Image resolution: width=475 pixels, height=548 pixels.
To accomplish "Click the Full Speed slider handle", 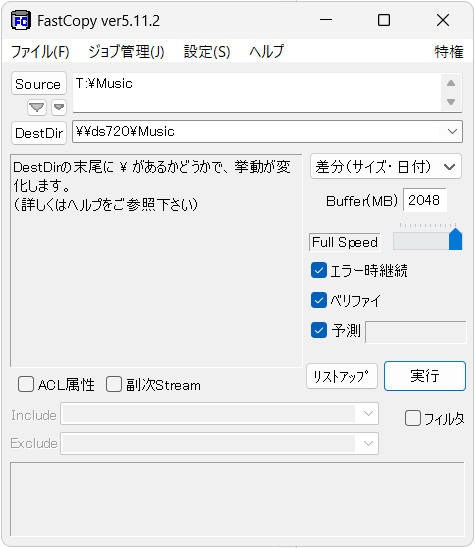I will (455, 239).
